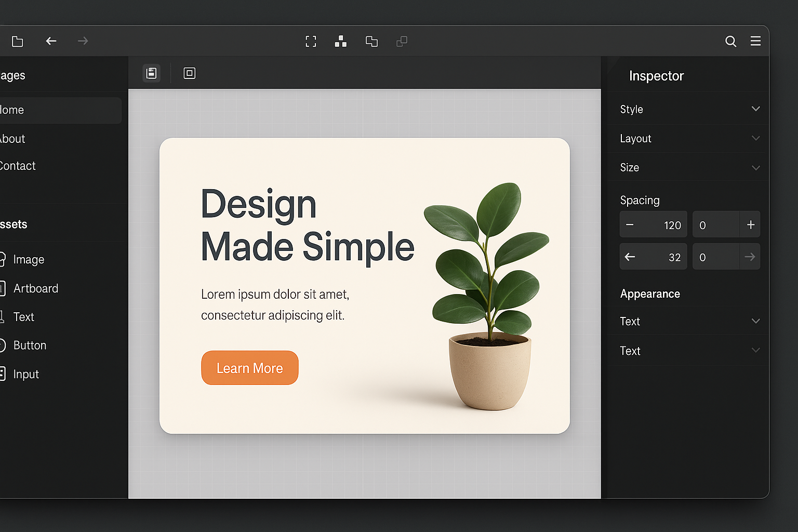Click the three-blocks component icon
The image size is (798, 532).
[x=341, y=42]
